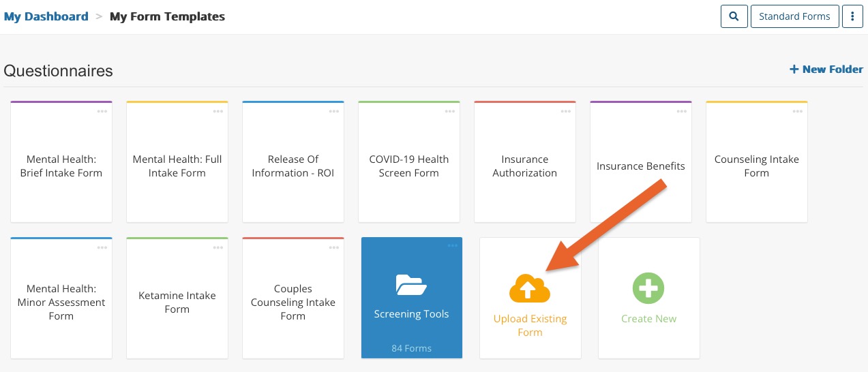Image resolution: width=868 pixels, height=372 pixels.
Task: Open the Release Of Information - ROI card
Action: pyautogui.click(x=293, y=162)
